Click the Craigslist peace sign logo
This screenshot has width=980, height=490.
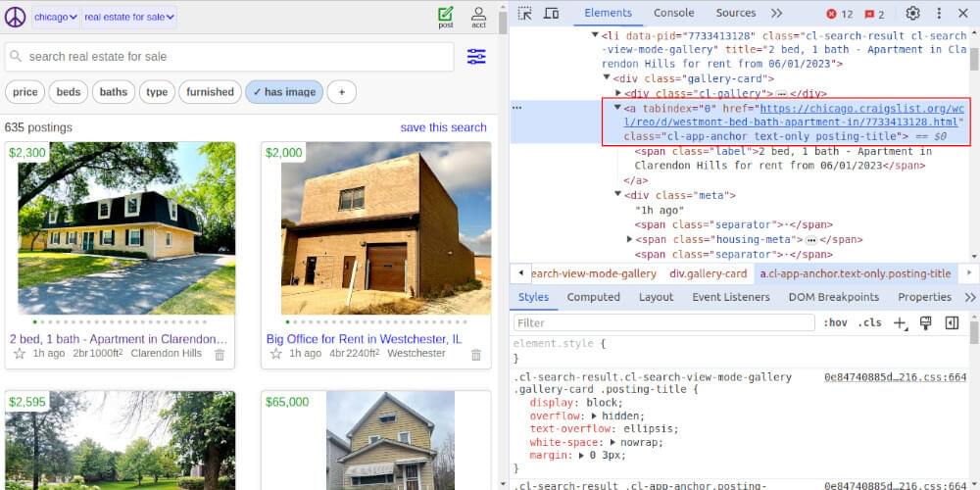(x=15, y=17)
